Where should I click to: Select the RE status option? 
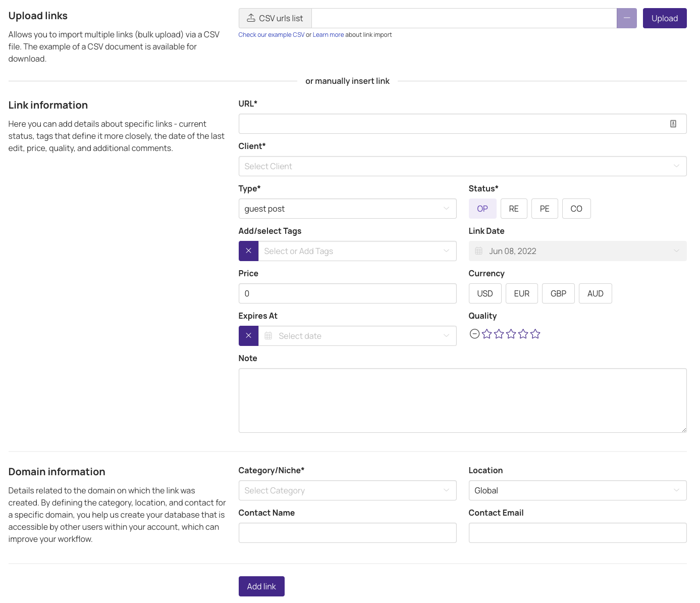(514, 209)
